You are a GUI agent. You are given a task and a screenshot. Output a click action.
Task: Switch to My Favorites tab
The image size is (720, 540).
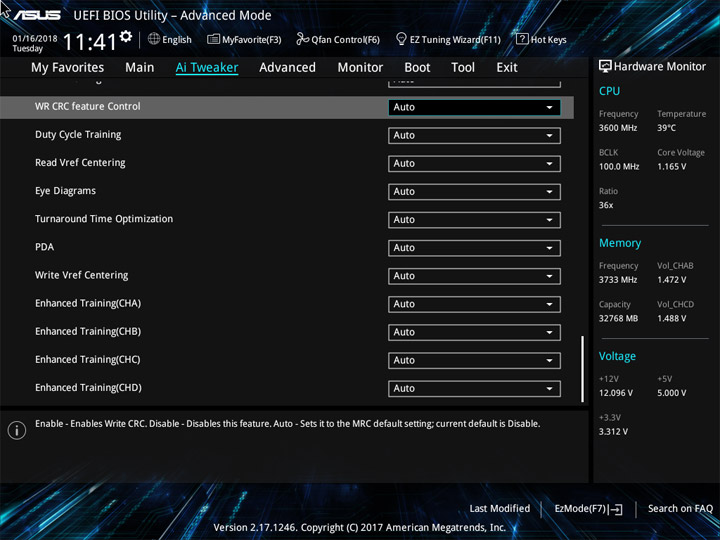pyautogui.click(x=68, y=68)
